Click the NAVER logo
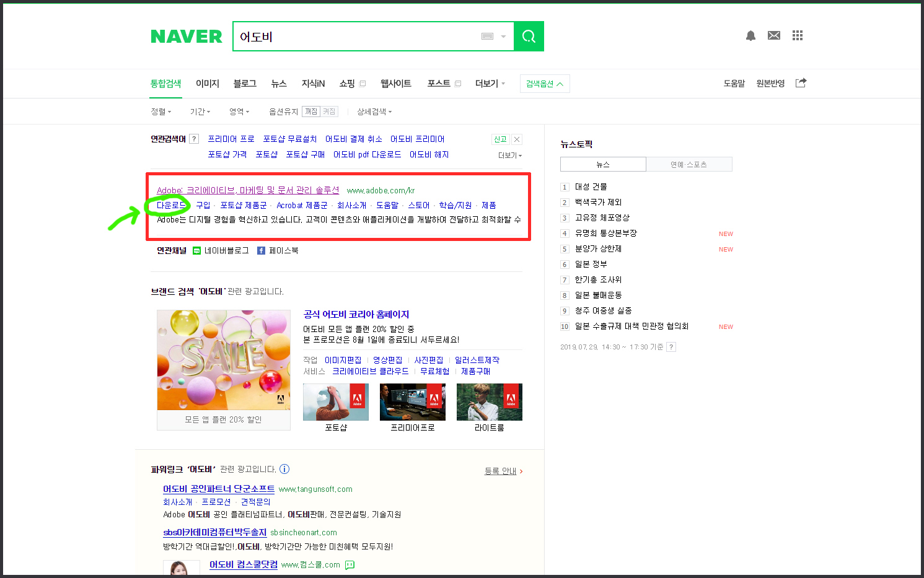The height and width of the screenshot is (578, 924). [x=187, y=37]
